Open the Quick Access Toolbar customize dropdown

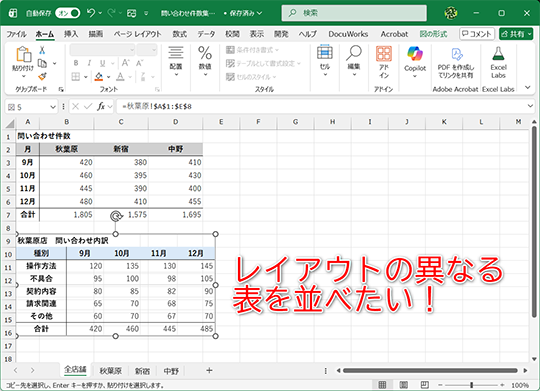point(146,13)
